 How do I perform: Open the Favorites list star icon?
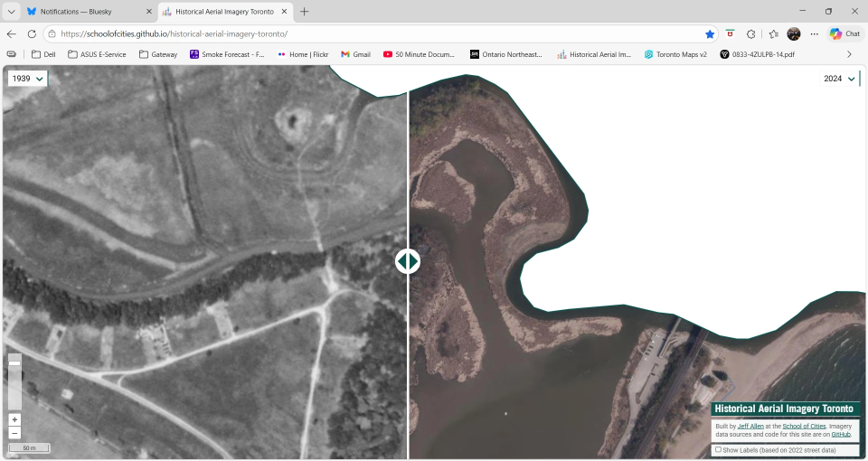pos(773,33)
